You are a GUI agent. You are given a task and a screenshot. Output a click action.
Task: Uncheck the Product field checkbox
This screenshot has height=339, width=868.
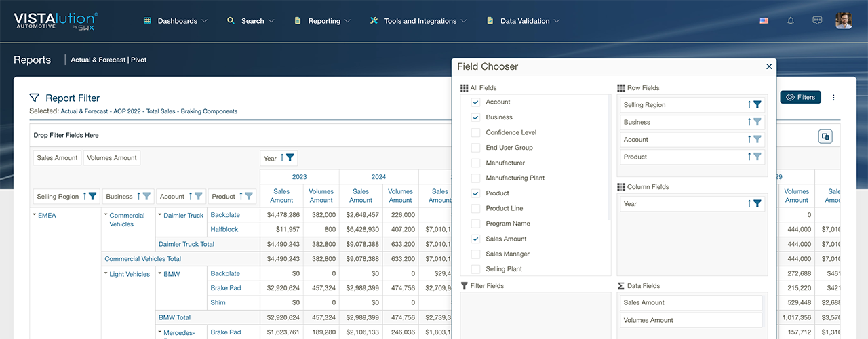475,193
